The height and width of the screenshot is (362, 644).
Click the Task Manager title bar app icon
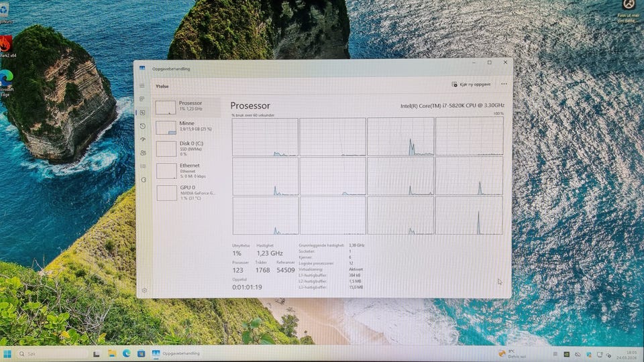point(142,68)
